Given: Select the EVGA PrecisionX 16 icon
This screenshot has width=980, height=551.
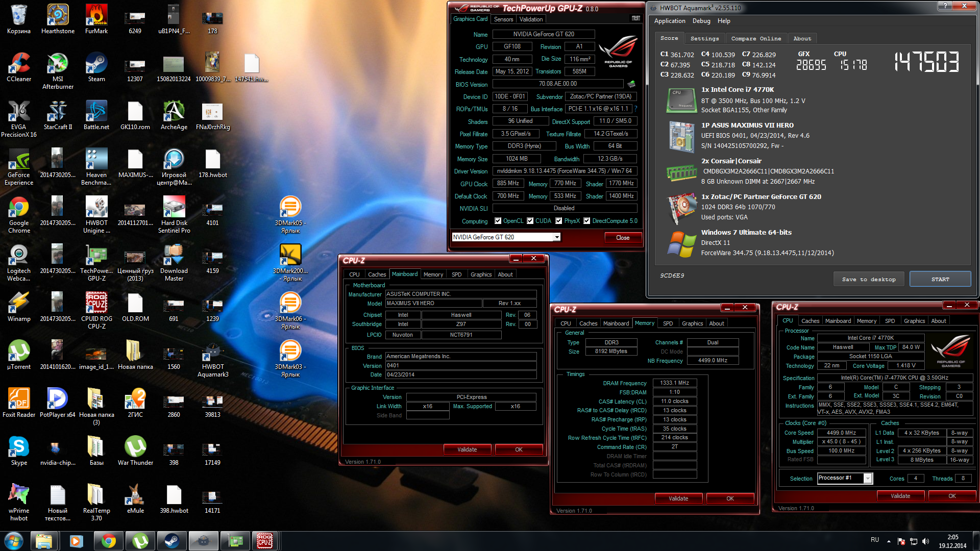Looking at the screenshot, I should 19,119.
